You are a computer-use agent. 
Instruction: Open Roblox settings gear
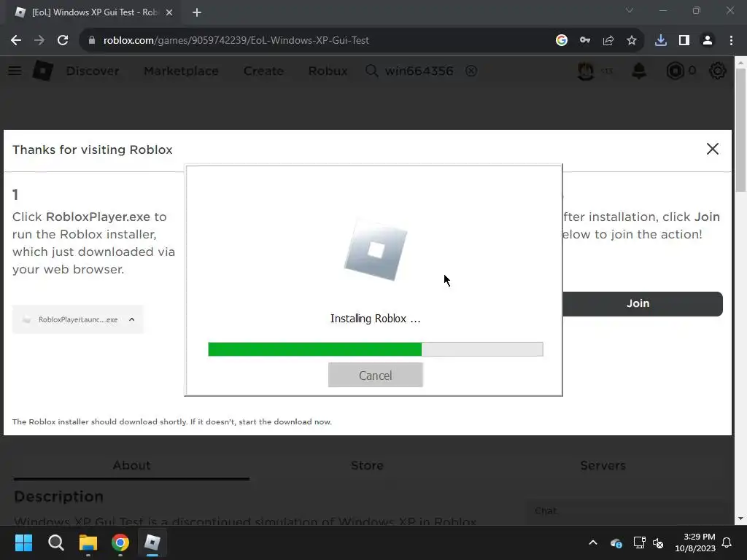(x=718, y=71)
